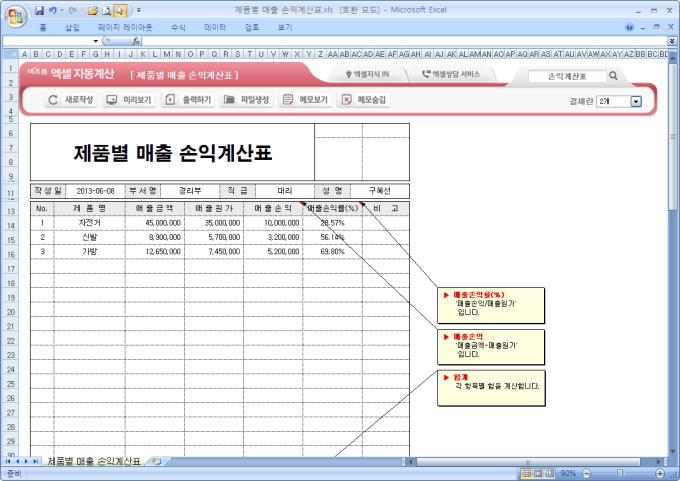Viewport: 680px width, 481px height.
Task: Switch to the 보기 ribbon tab
Action: pyautogui.click(x=285, y=28)
